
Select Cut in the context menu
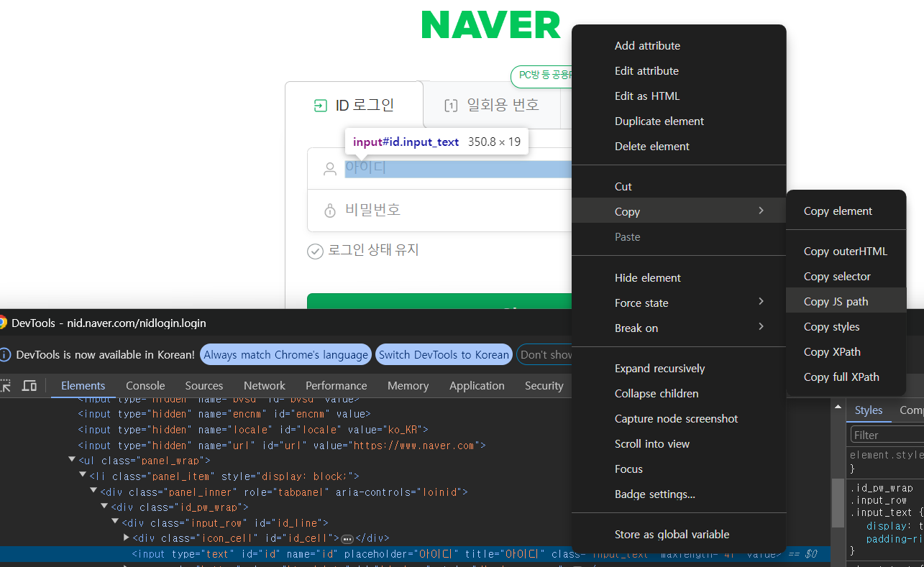point(679,186)
